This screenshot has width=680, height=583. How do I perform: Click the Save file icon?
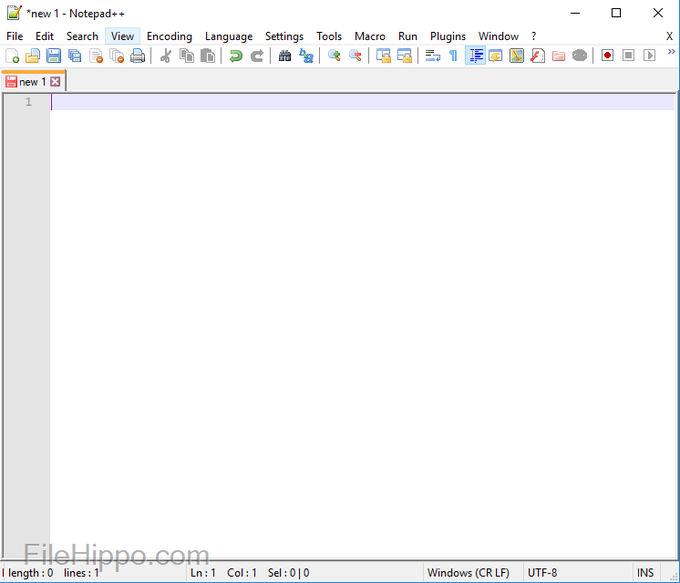[x=53, y=56]
